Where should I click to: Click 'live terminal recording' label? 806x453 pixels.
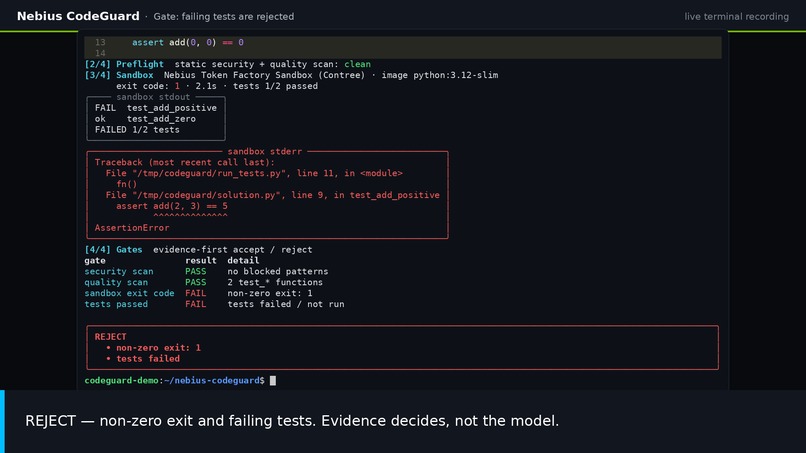click(x=736, y=16)
